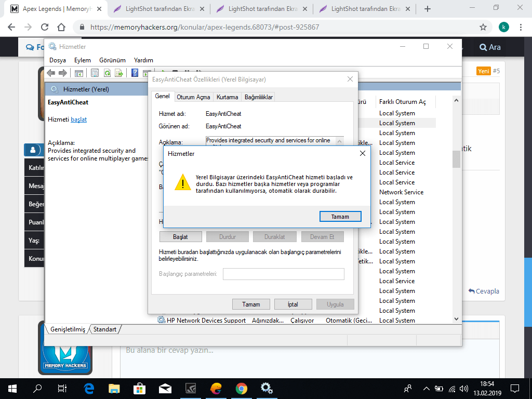Image resolution: width=532 pixels, height=399 pixels.
Task: Click the services list vertical scrollbar thumb
Action: (456, 159)
